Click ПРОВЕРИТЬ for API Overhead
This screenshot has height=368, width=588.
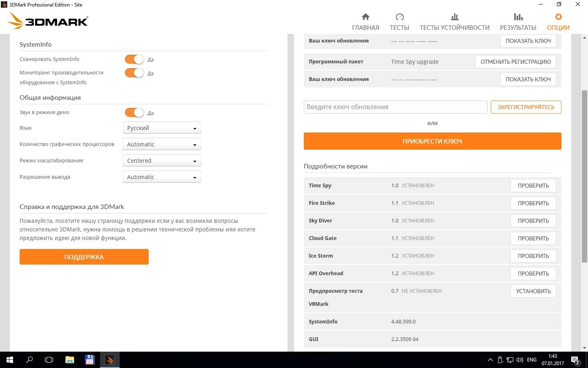533,274
